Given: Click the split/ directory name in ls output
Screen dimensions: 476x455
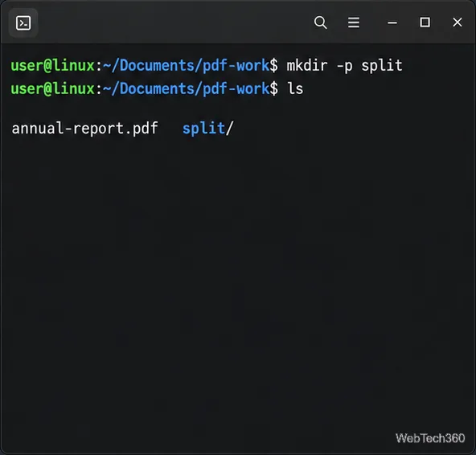Looking at the screenshot, I should (208, 129).
